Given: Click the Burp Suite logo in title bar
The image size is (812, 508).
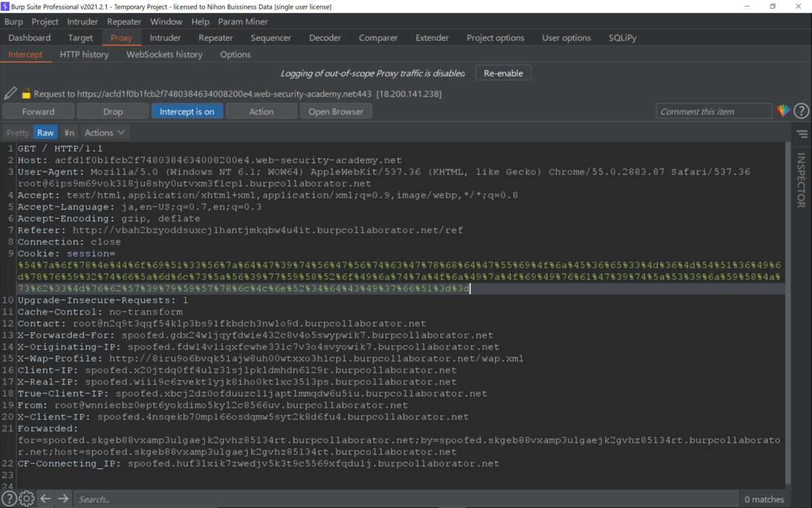Looking at the screenshot, I should coord(5,6).
